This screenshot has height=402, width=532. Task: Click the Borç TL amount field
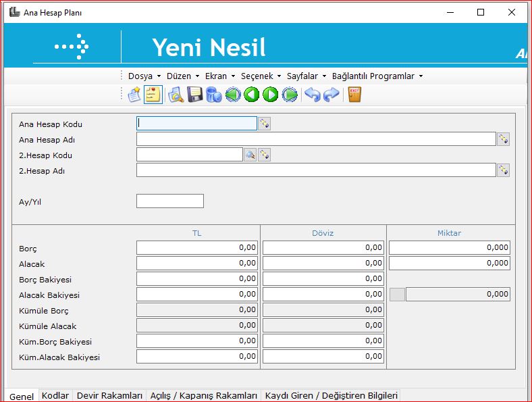click(196, 248)
